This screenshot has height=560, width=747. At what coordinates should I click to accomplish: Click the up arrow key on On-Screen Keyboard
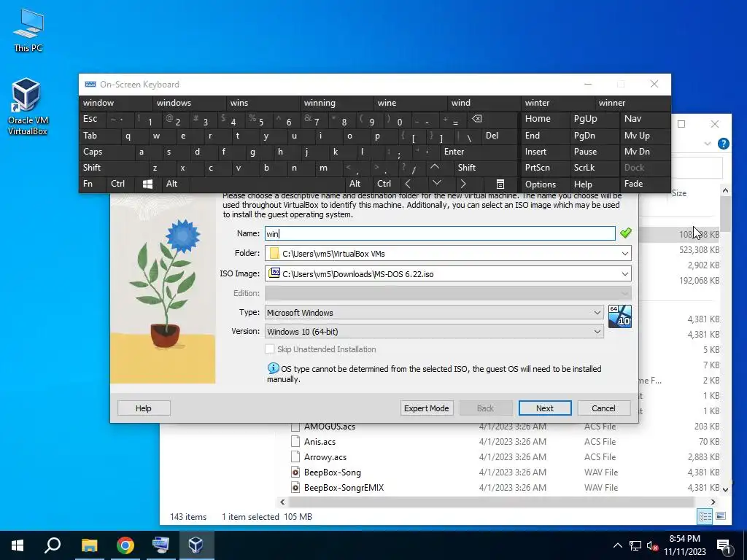pos(435,167)
